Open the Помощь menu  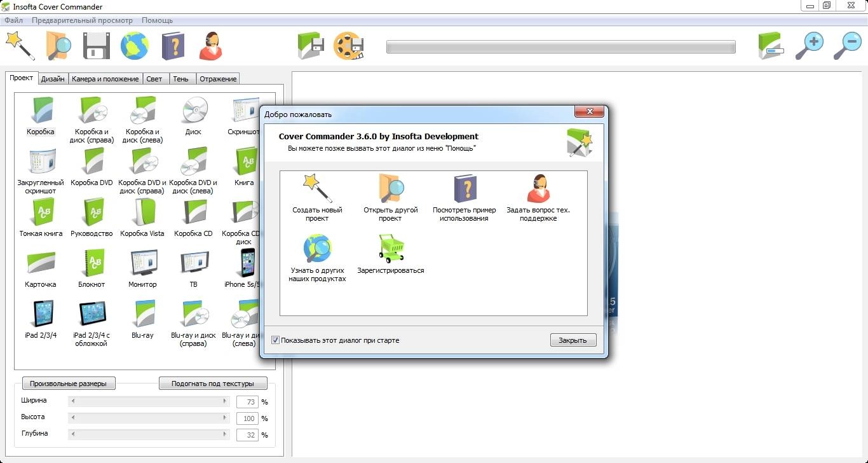coord(157,20)
